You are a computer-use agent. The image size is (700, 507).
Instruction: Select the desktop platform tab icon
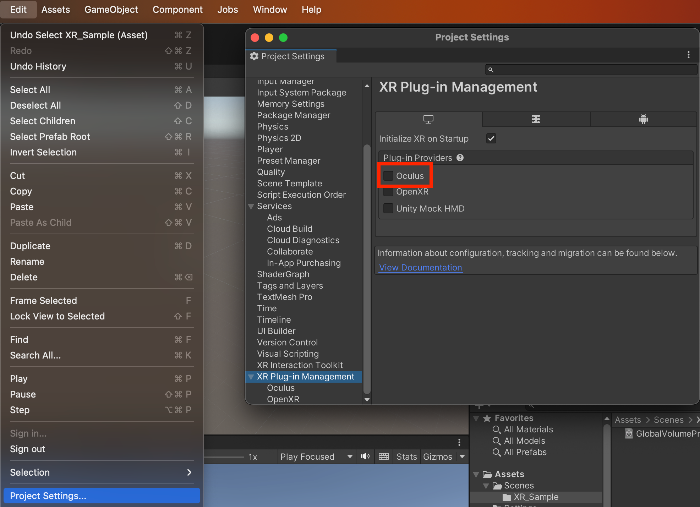(x=428, y=119)
